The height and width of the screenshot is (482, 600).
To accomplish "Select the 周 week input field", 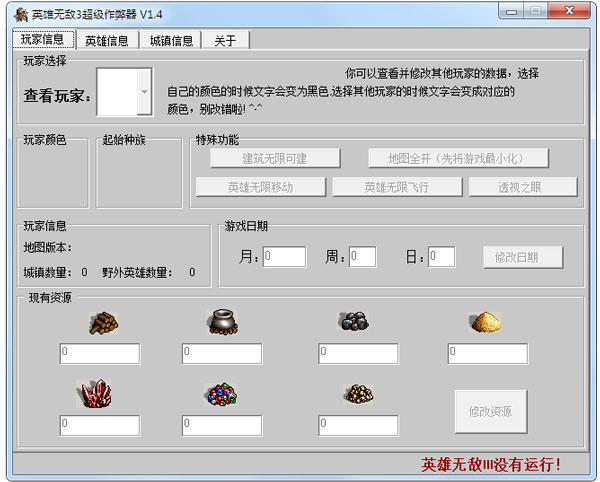I will tap(362, 257).
